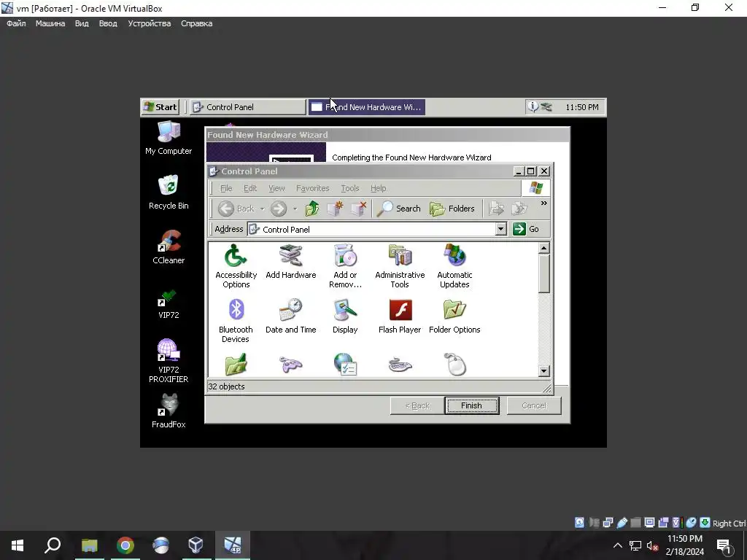747x560 pixels.
Task: Expand the toolbar overflow chevron
Action: coord(543,203)
